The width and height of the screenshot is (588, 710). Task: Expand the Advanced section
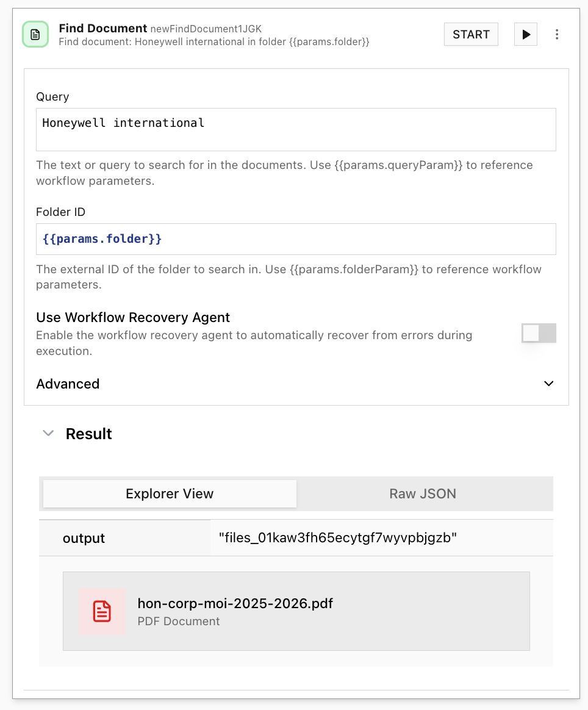[548, 384]
